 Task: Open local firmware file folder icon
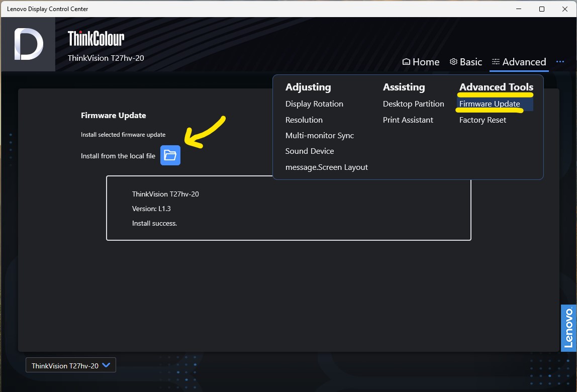tap(170, 155)
